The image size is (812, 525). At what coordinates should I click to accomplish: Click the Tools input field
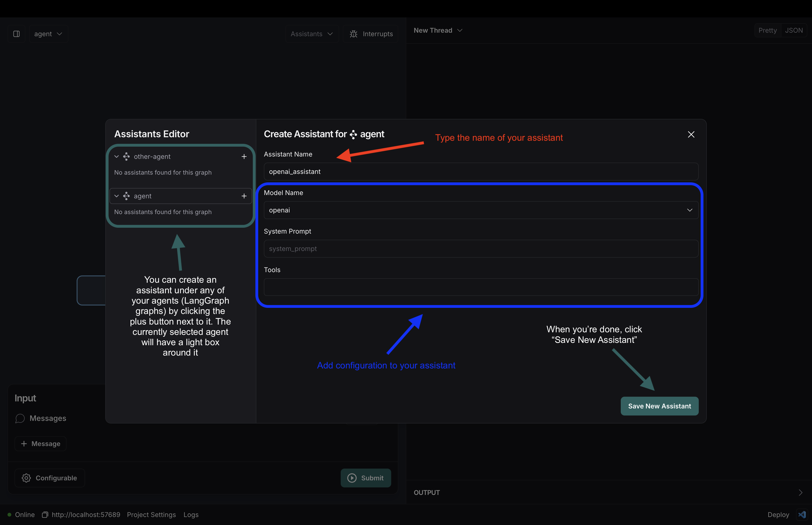coord(481,287)
